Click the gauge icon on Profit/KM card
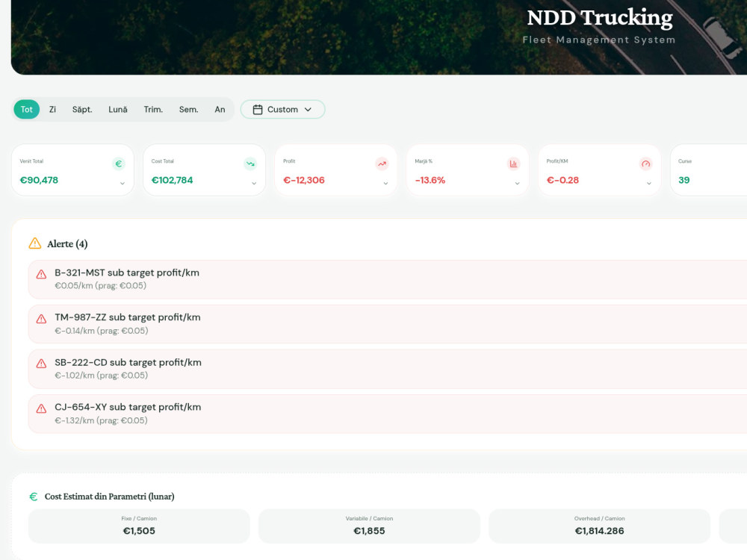This screenshot has height=560, width=747. coord(645,164)
